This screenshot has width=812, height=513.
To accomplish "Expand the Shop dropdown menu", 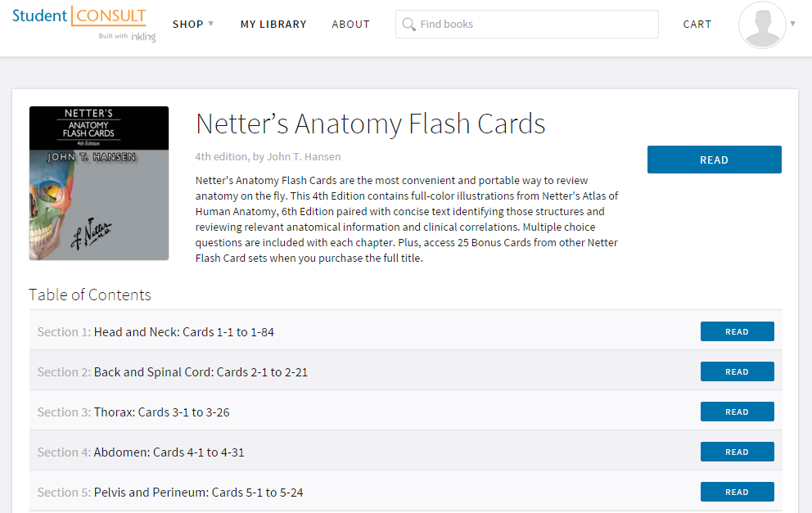I will click(x=193, y=25).
